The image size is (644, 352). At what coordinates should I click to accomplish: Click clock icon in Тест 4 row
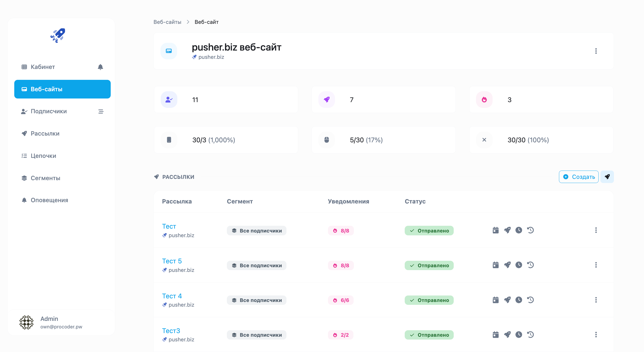(x=519, y=300)
